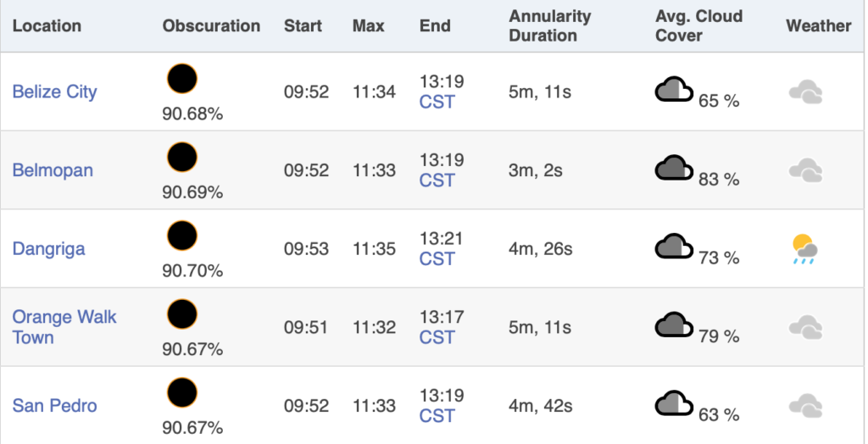Click the eclipse obscuration icon for Belize City

(182, 79)
